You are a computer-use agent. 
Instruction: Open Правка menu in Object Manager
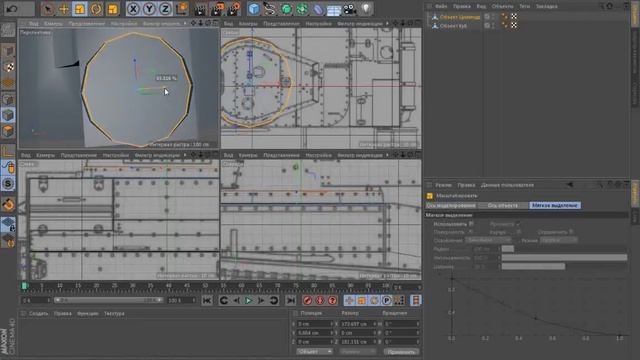click(462, 7)
